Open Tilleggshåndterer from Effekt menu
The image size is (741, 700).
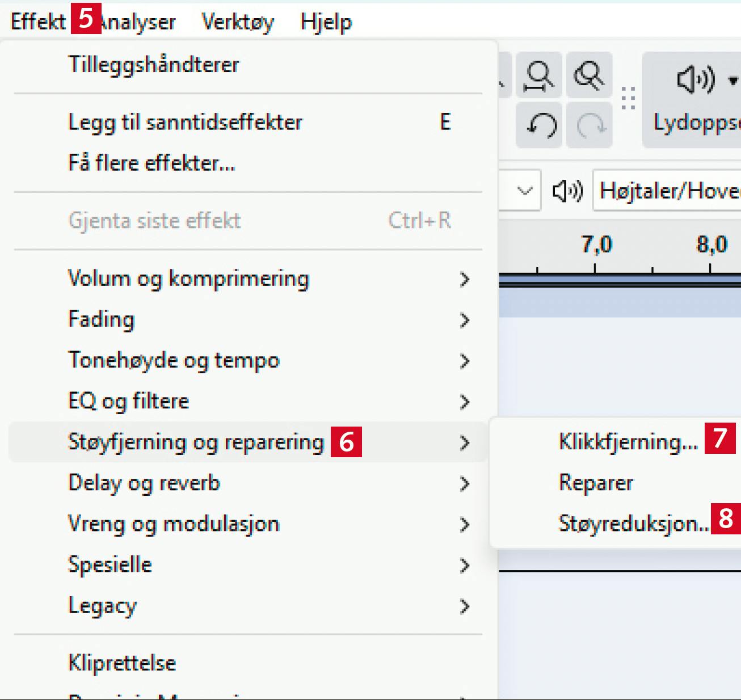coord(154,64)
